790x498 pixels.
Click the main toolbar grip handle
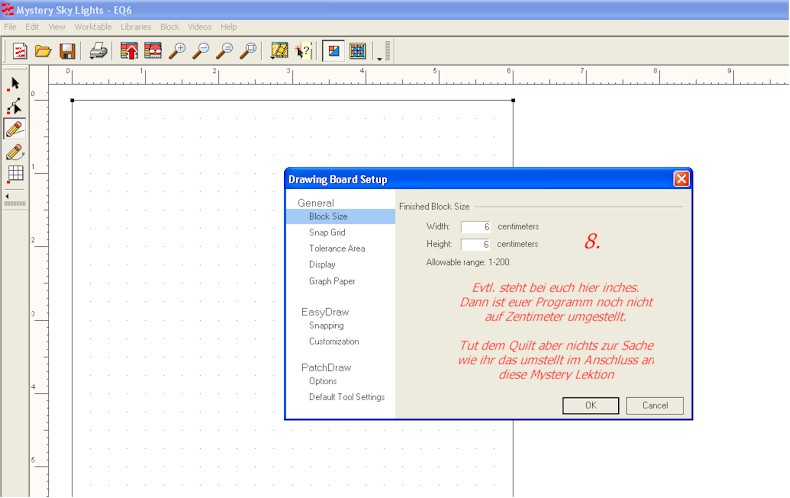[387, 51]
